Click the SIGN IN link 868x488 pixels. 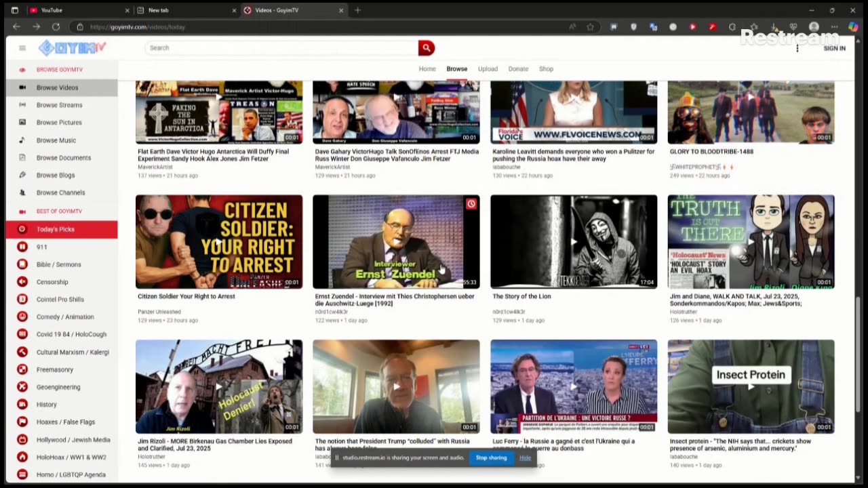pos(834,48)
